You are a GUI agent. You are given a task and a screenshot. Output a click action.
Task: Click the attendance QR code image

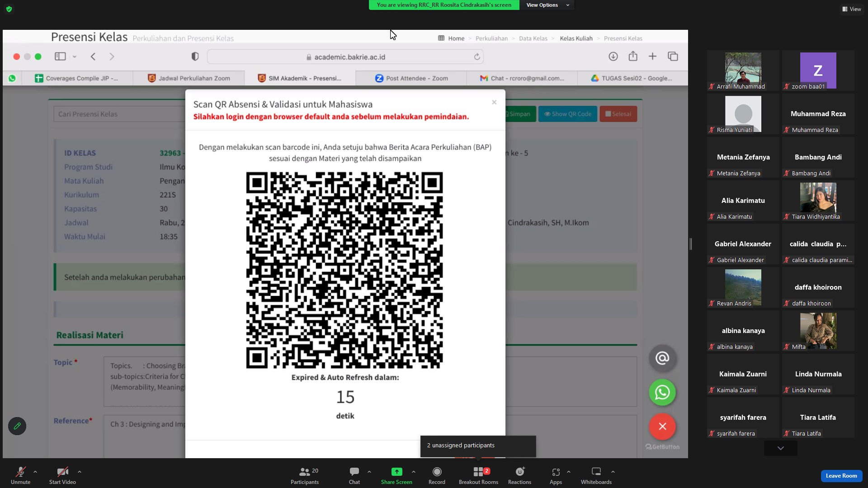click(344, 270)
